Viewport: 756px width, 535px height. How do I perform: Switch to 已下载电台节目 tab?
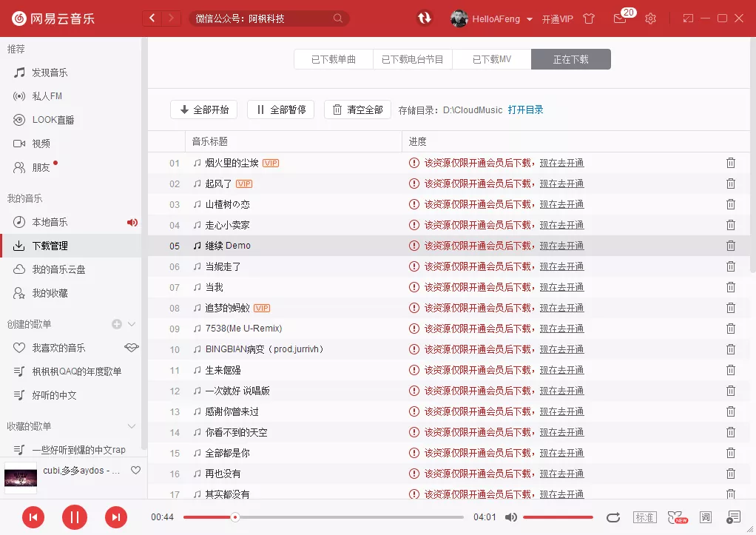pyautogui.click(x=413, y=59)
